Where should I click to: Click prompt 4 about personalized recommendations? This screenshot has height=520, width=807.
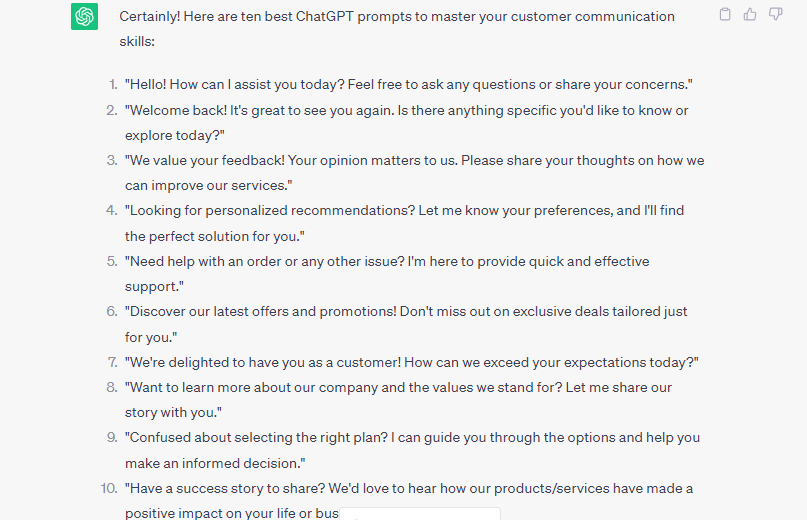(x=405, y=223)
